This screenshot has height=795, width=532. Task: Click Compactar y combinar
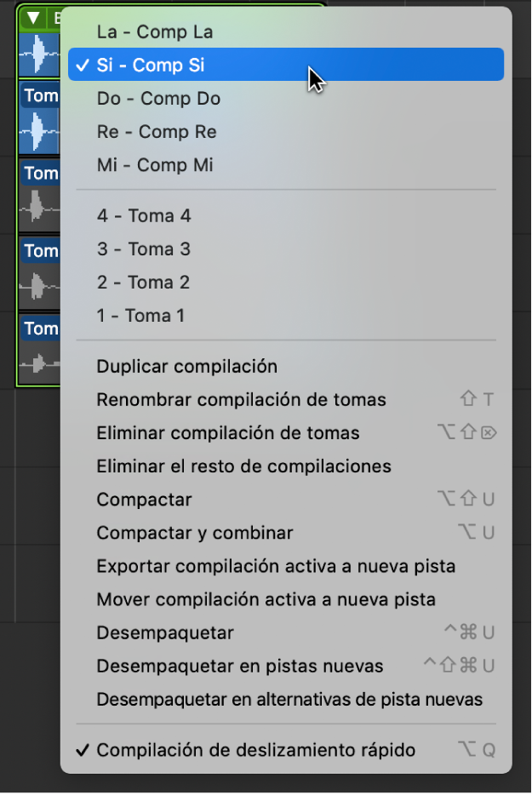pyautogui.click(x=195, y=534)
